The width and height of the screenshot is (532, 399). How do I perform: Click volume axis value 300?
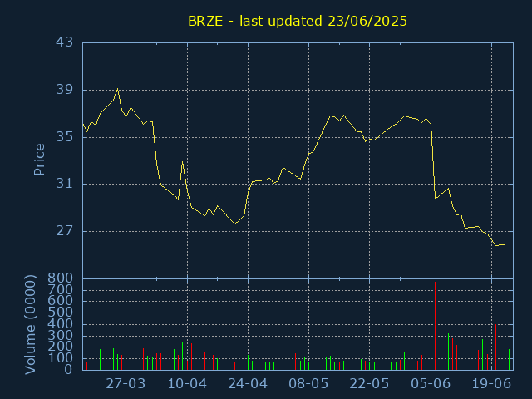(x=60, y=336)
